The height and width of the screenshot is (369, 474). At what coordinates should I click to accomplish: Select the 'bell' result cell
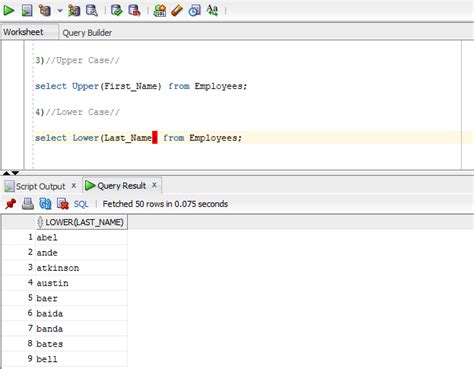tap(81, 359)
